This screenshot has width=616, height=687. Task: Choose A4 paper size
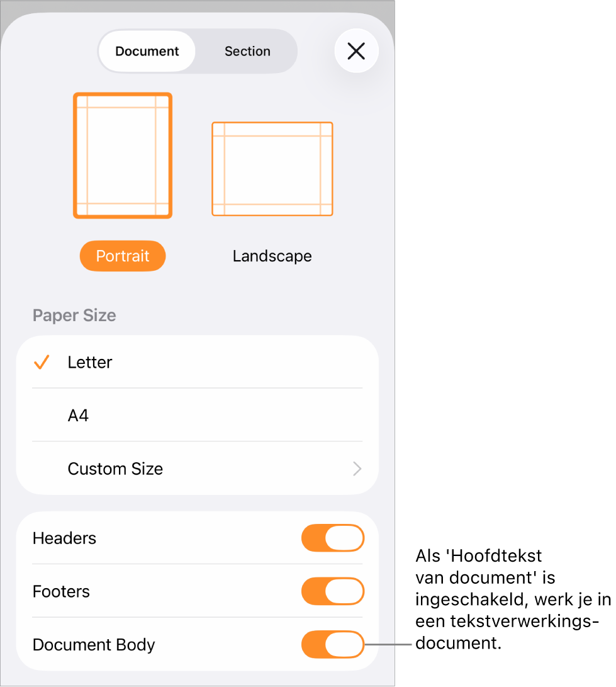198,416
